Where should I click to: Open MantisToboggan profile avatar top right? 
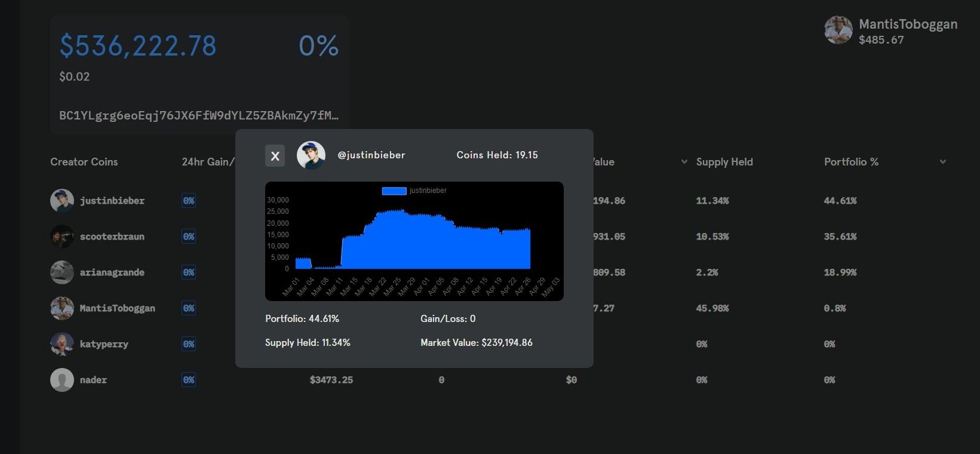pos(838,30)
